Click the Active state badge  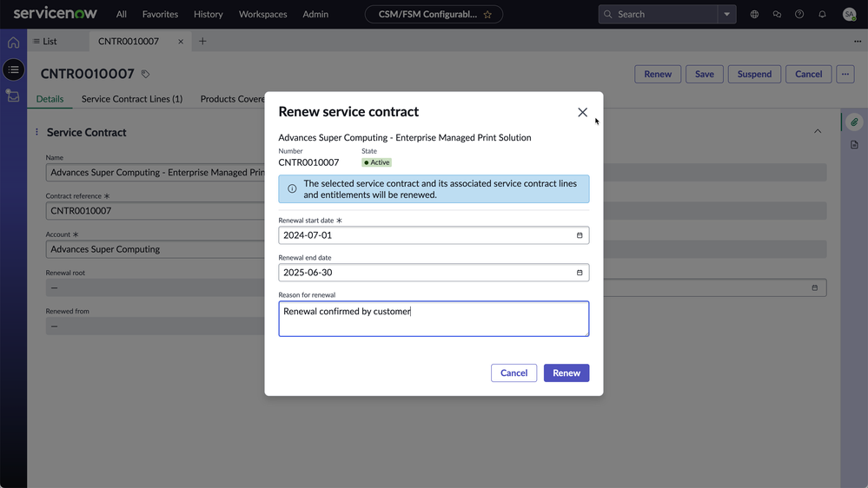click(x=376, y=162)
